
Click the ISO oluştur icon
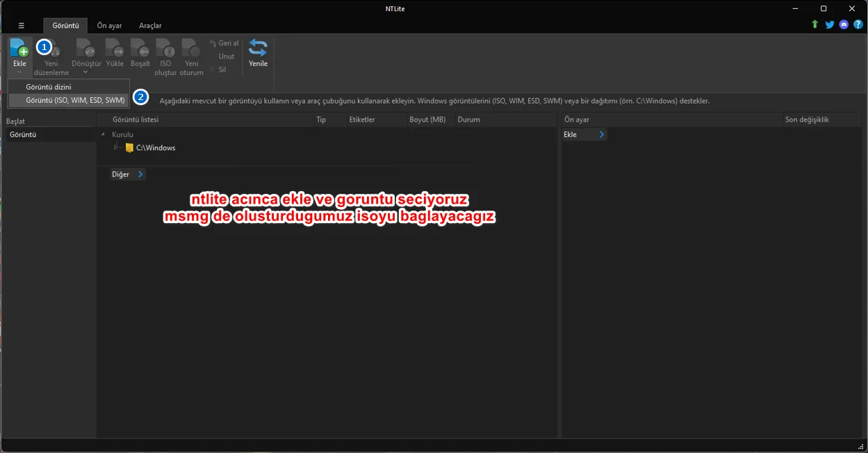click(x=165, y=48)
